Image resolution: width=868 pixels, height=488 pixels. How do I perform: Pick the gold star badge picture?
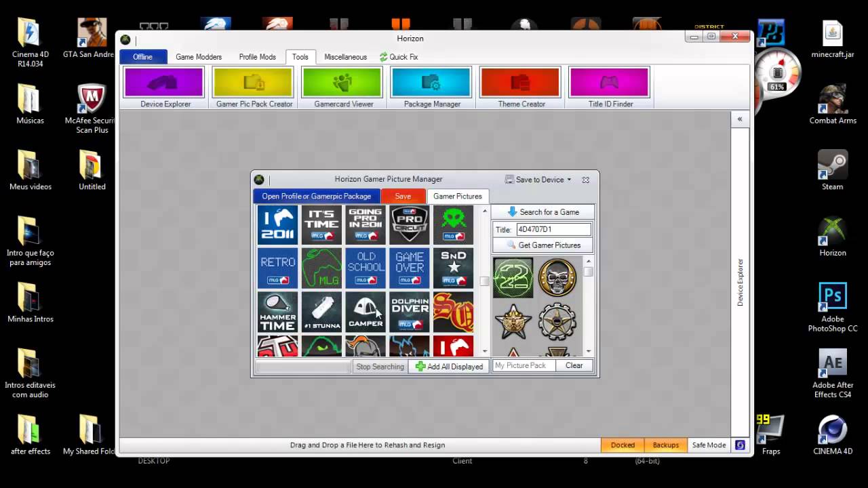click(513, 321)
